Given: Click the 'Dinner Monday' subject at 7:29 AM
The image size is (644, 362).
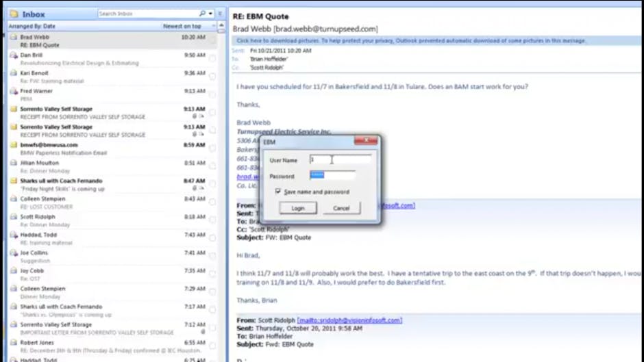Looking at the screenshot, I should [40, 297].
